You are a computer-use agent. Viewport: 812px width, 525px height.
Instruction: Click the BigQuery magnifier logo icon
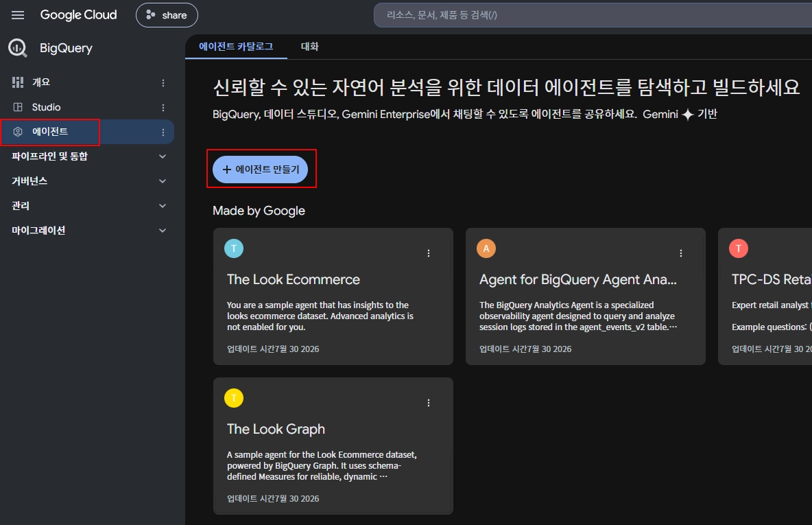pos(18,47)
